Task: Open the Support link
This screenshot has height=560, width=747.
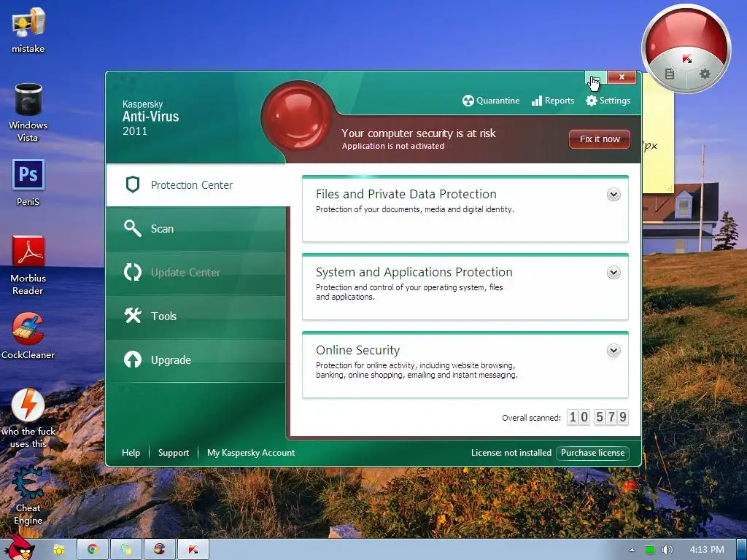Action: pyautogui.click(x=174, y=453)
